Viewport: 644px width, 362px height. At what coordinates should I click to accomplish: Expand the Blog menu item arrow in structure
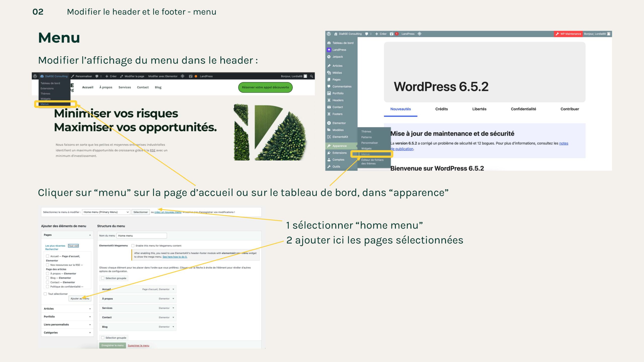coord(173,327)
